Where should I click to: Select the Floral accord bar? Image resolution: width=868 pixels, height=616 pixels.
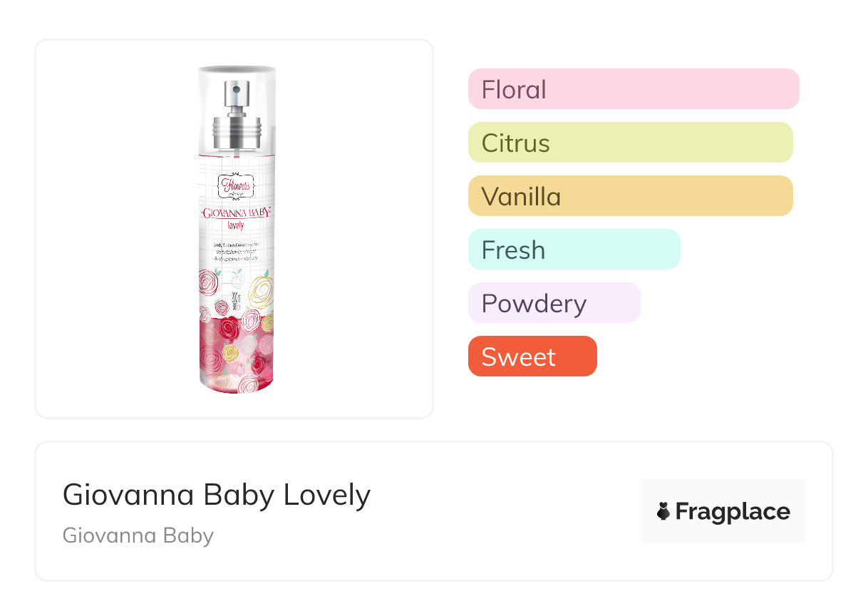click(633, 89)
